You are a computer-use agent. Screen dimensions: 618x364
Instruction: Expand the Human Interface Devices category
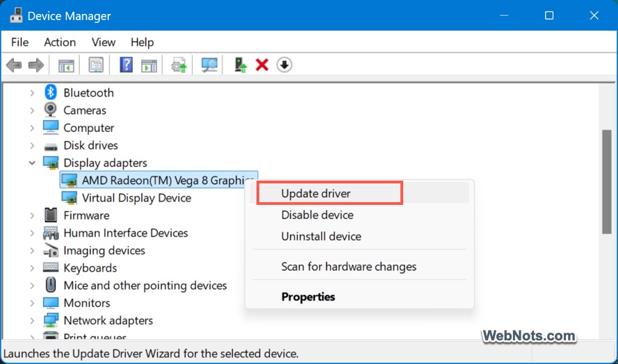point(32,233)
